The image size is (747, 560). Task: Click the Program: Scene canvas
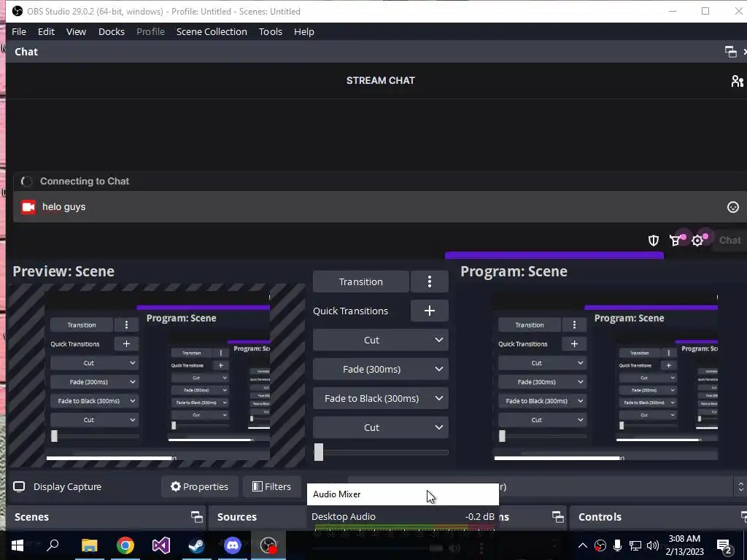coord(605,376)
